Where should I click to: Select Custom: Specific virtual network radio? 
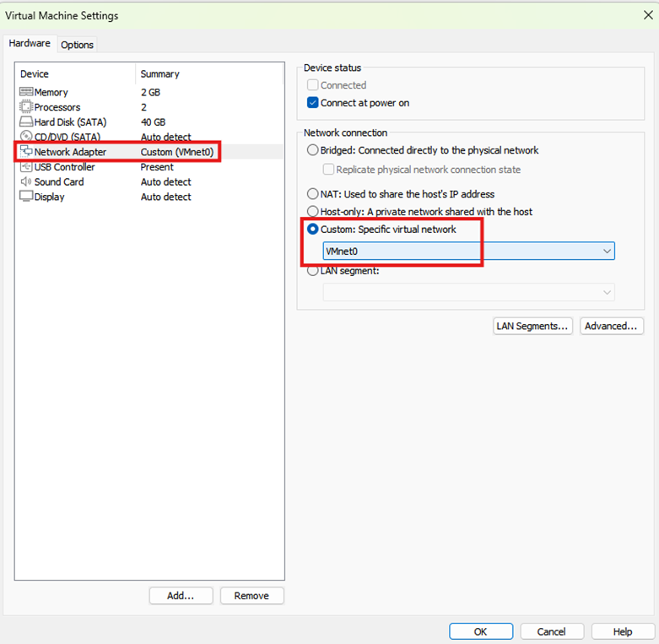coord(312,229)
